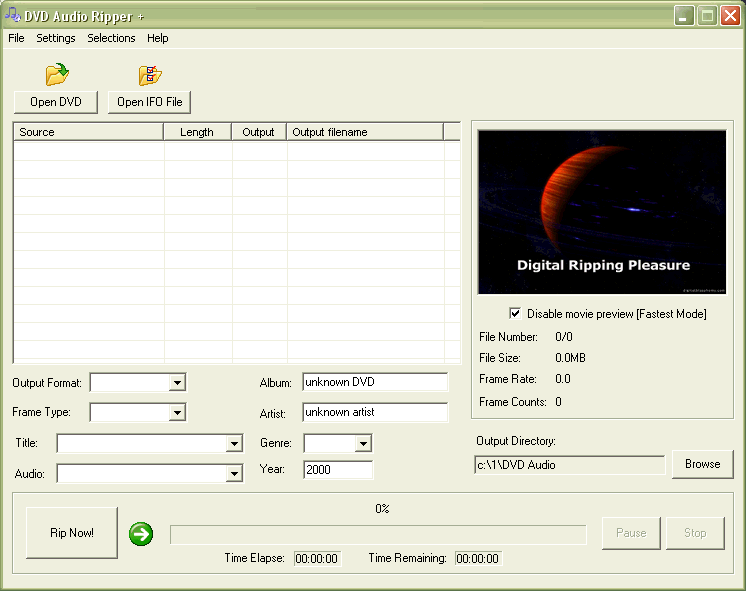Click the Artist text field
Screen dimensions: 746x591
[x=375, y=412]
